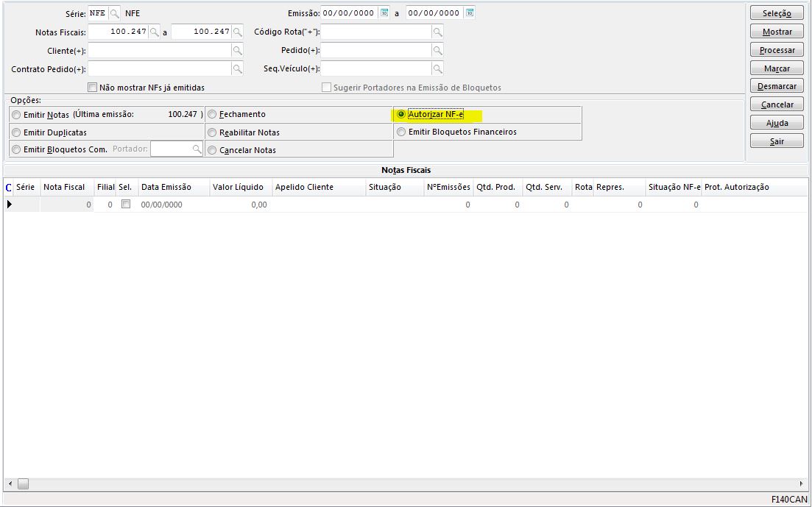Select Emitir Bloquetos Financeiros radio option
The height and width of the screenshot is (507, 812).
pos(401,132)
